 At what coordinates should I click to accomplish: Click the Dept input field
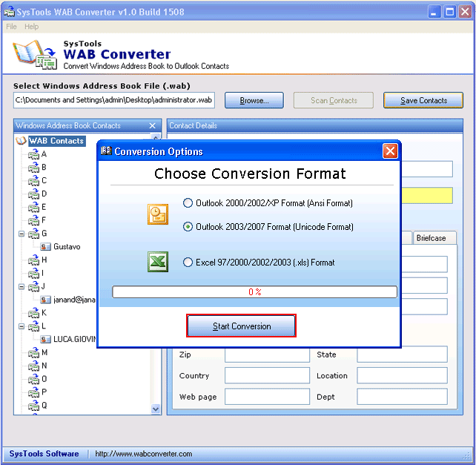pos(402,397)
